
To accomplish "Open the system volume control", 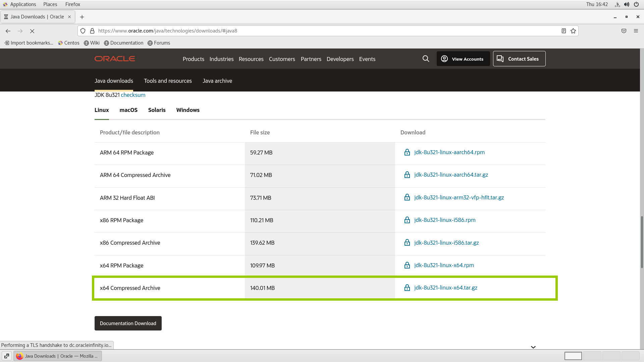I will [x=627, y=4].
